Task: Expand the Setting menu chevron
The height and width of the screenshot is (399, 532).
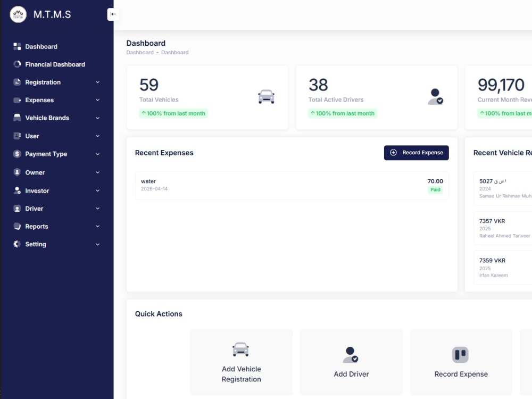Action: [x=98, y=244]
